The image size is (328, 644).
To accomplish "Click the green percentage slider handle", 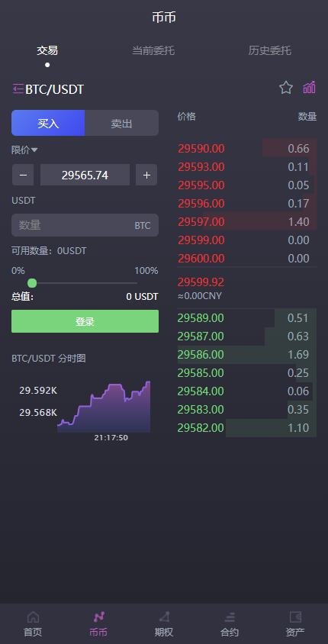I will (x=32, y=283).
